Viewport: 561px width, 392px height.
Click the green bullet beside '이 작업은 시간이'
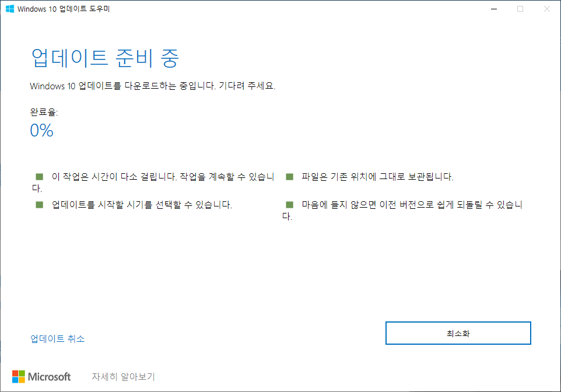(39, 177)
